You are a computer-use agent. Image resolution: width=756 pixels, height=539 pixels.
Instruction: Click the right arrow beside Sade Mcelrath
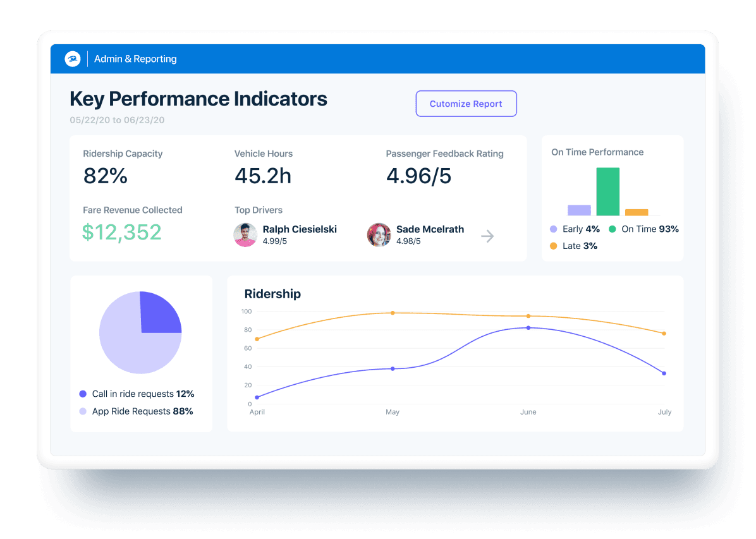click(x=487, y=235)
